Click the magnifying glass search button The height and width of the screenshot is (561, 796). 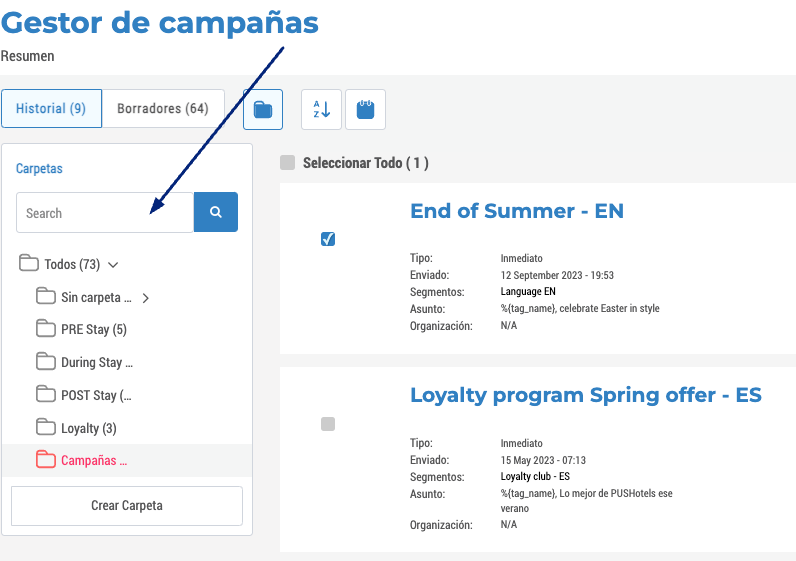[216, 212]
